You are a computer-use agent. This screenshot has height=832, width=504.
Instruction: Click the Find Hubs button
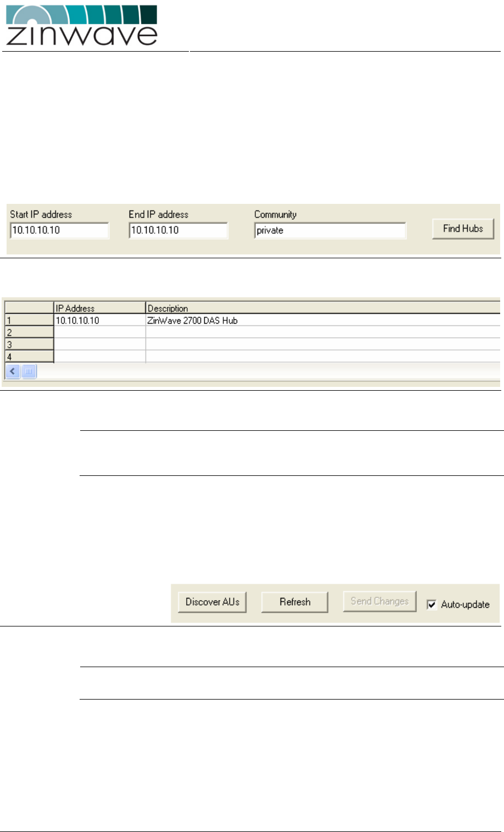(x=463, y=229)
